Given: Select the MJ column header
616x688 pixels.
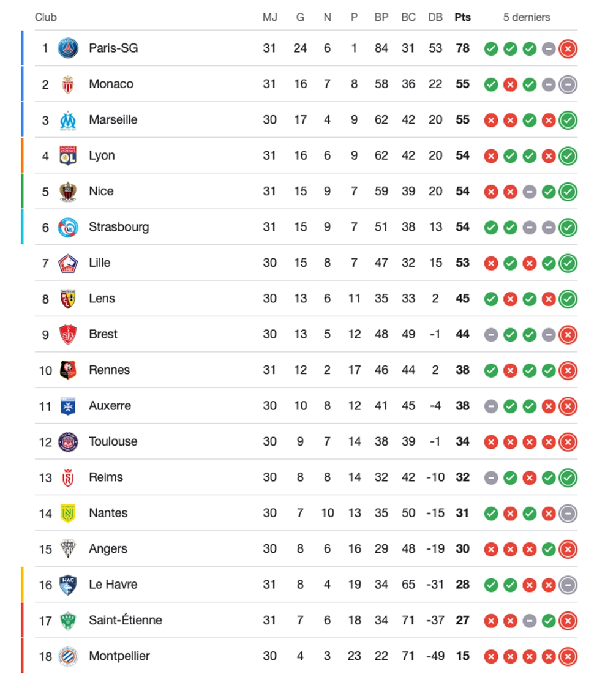Looking at the screenshot, I should [x=269, y=17].
